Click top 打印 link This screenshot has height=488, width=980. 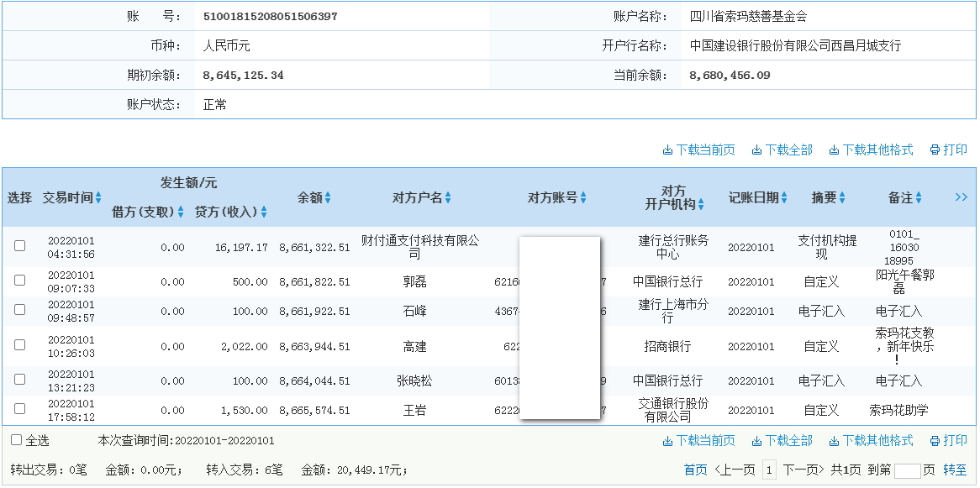(x=949, y=150)
